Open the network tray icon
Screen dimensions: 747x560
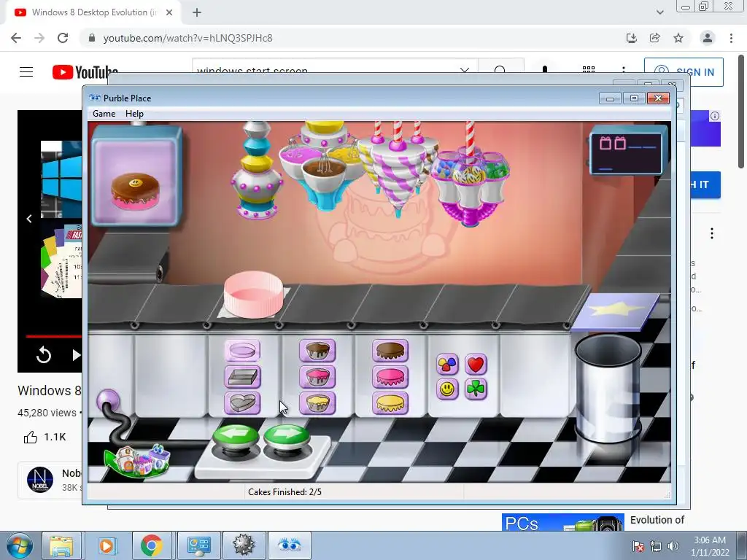[656, 546]
